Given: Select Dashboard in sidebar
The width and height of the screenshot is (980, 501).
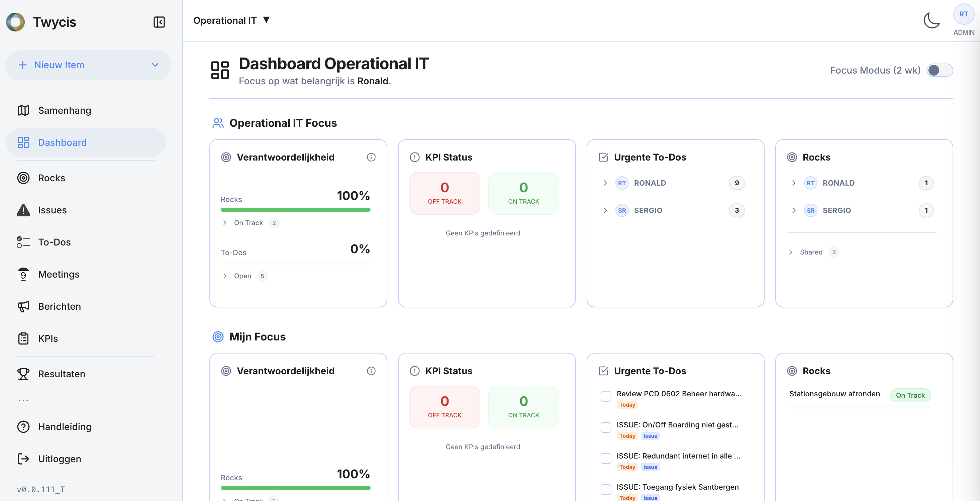Looking at the screenshot, I should point(86,142).
